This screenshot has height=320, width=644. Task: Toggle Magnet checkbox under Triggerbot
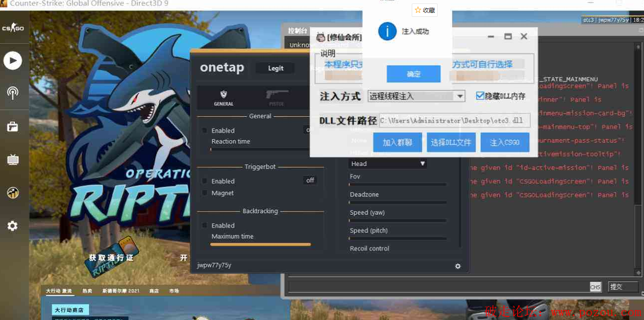pyautogui.click(x=204, y=193)
